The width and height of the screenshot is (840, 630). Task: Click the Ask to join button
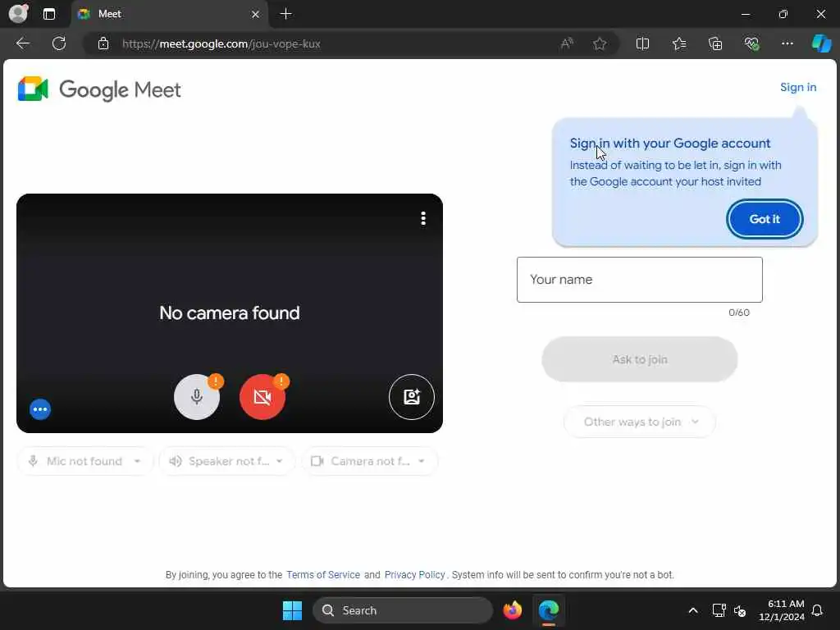tap(640, 359)
